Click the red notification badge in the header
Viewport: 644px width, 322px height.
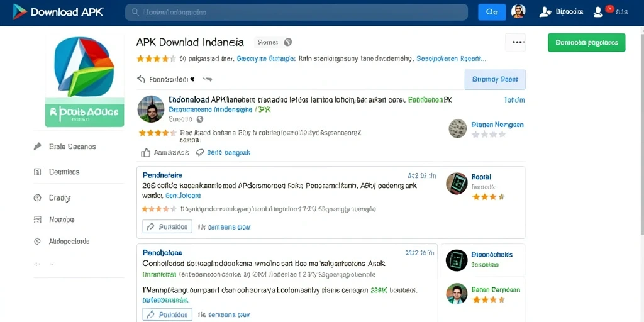[609, 8]
